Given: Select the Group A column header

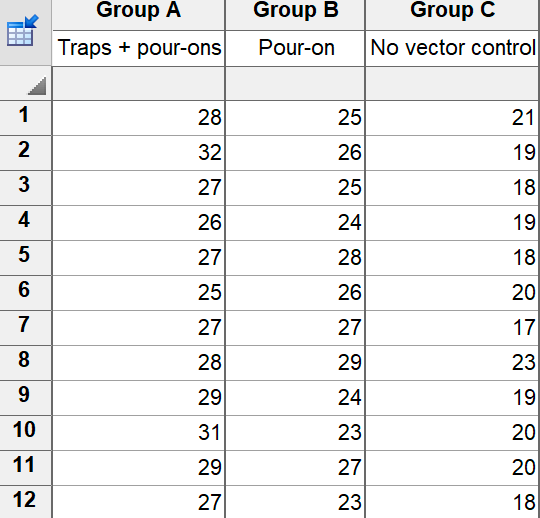Looking at the screenshot, I should [138, 10].
